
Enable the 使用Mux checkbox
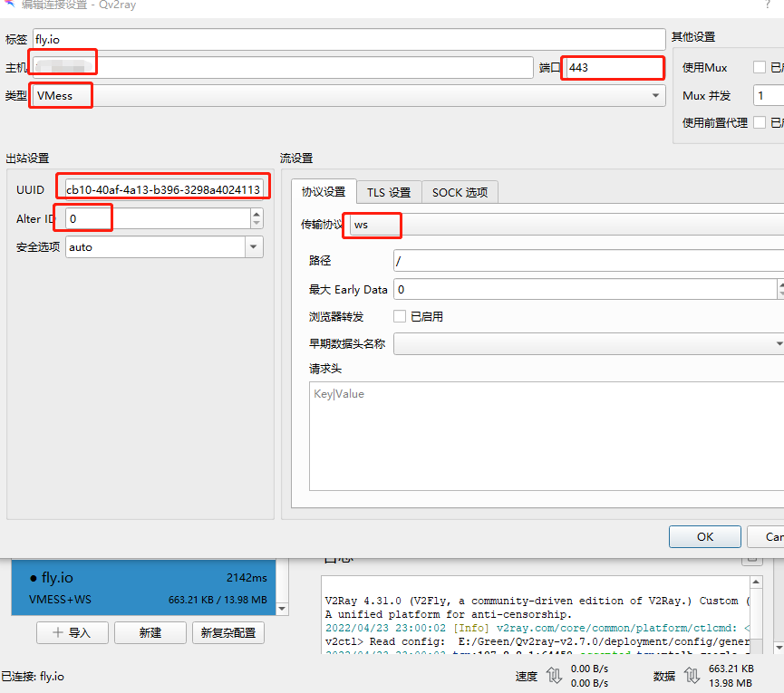tap(760, 68)
